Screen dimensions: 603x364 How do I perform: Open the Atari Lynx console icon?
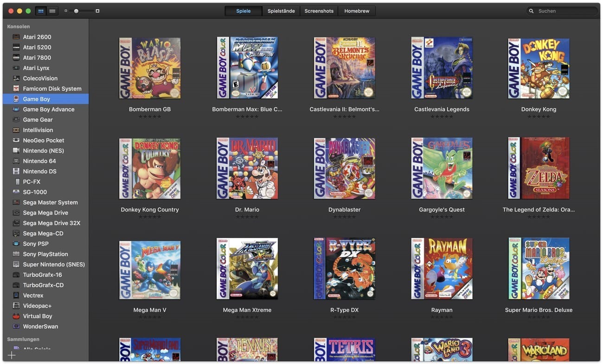click(16, 68)
